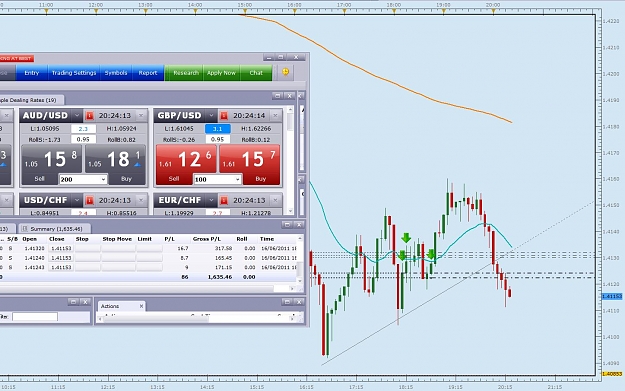Click the GBP/USD spread value 3.1

pyautogui.click(x=218, y=129)
